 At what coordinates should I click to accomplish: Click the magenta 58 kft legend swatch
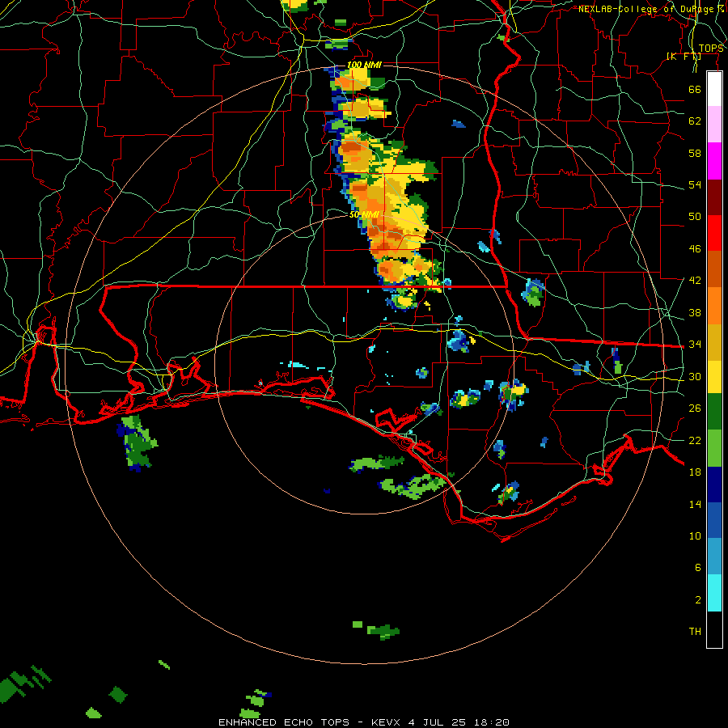pyautogui.click(x=714, y=161)
